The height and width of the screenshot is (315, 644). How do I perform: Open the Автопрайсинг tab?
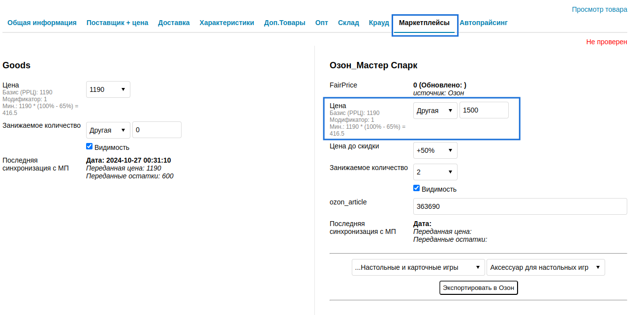click(x=483, y=23)
